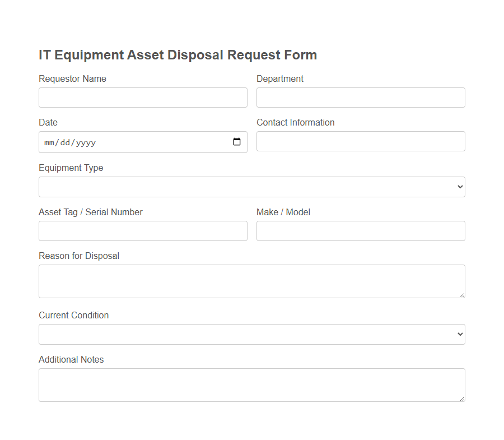The image size is (504, 440).
Task: Click the mm segment of the Date input
Action: (x=49, y=142)
